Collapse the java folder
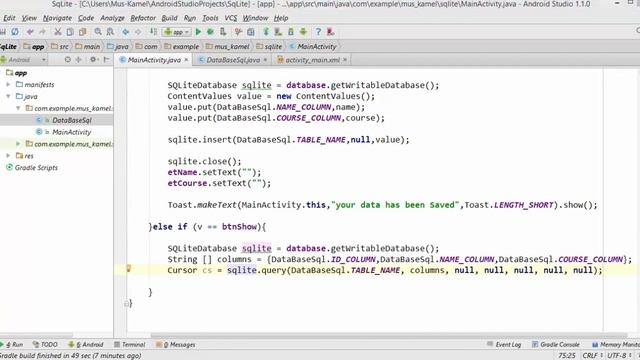Screen dimensions: 640x360 pyautogui.click(x=8, y=96)
